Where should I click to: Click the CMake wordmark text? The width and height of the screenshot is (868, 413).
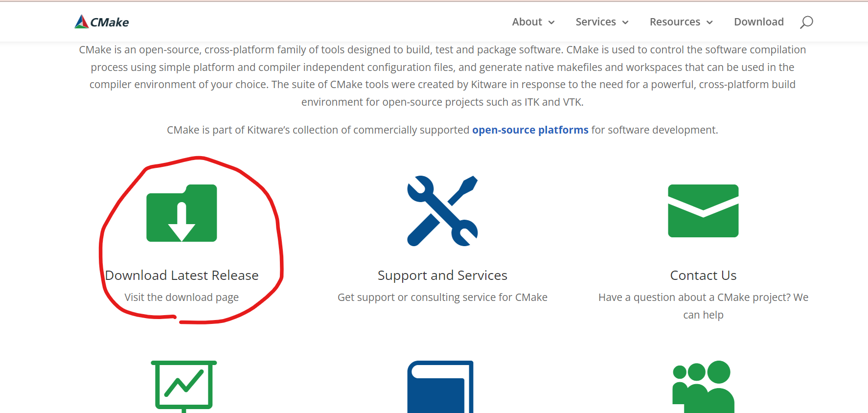click(110, 22)
